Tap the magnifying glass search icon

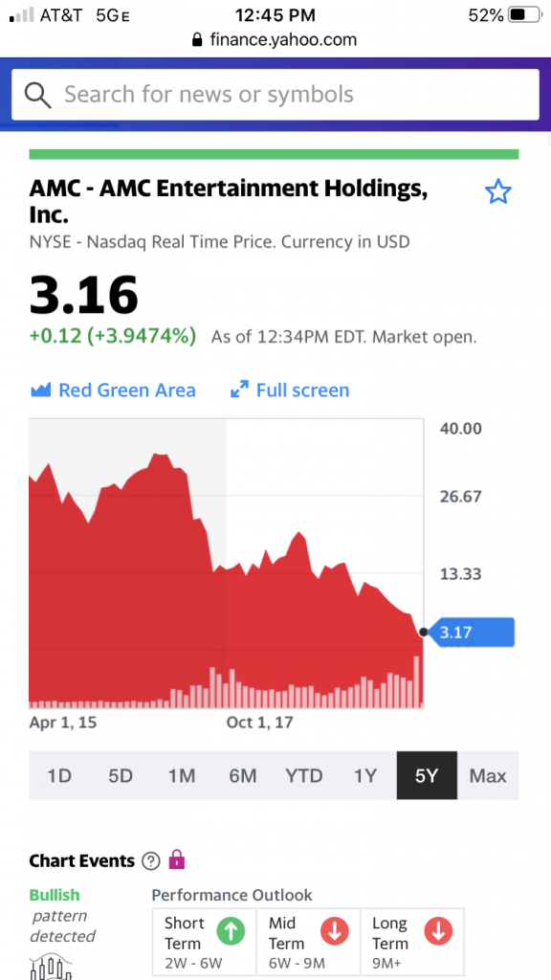[37, 95]
